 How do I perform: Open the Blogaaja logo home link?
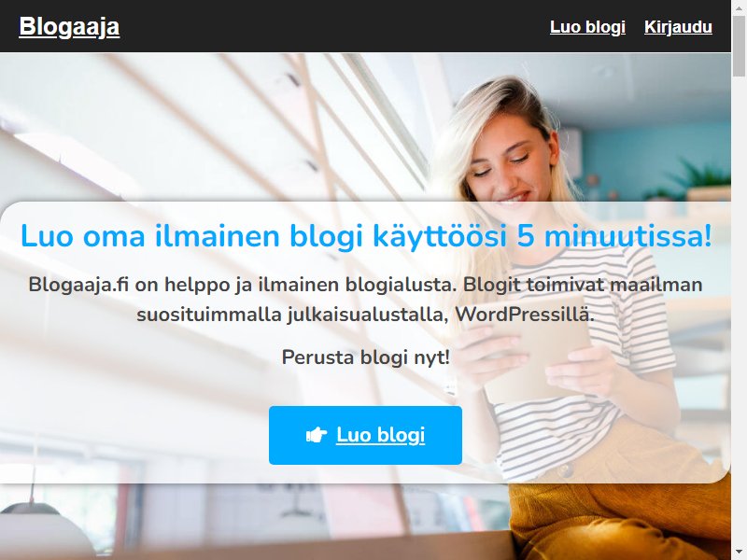point(69,26)
